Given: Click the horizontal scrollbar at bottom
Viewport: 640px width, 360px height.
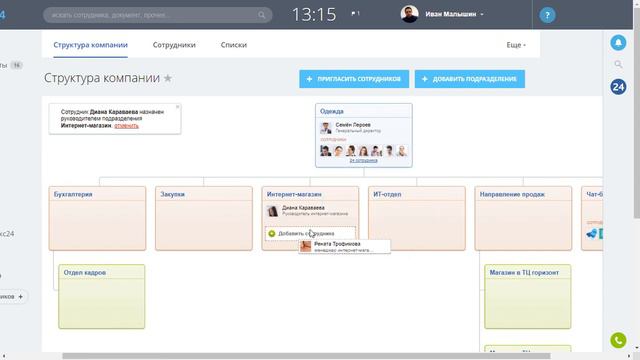Looking at the screenshot, I should [x=306, y=356].
